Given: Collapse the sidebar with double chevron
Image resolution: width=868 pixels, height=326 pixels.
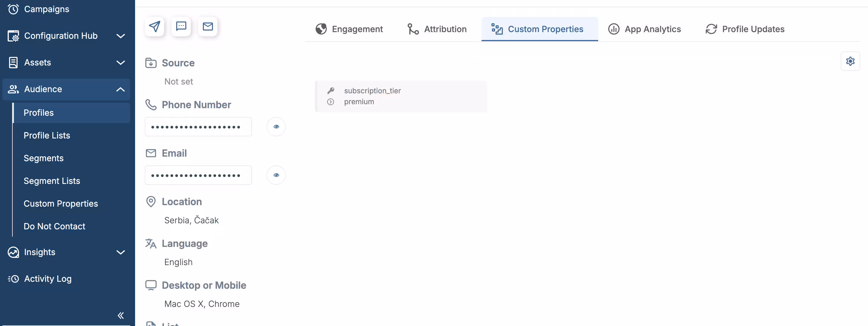Looking at the screenshot, I should [121, 316].
